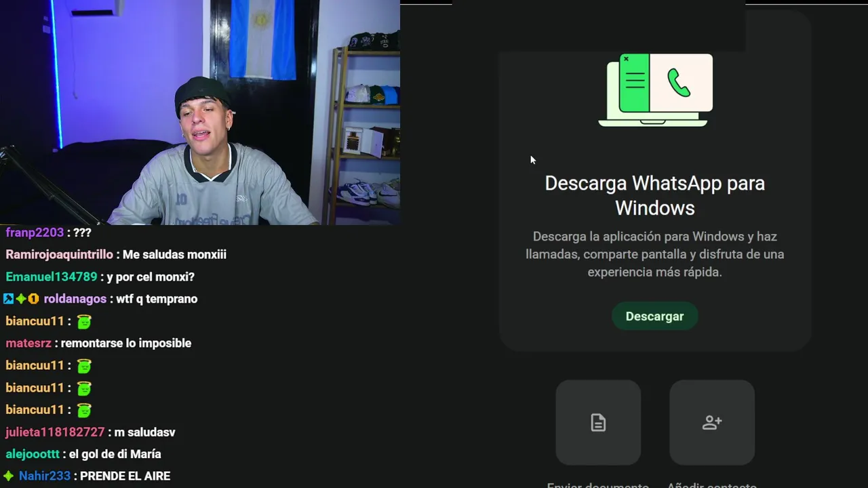
Task: Open the add contact tile icon
Action: [712, 422]
